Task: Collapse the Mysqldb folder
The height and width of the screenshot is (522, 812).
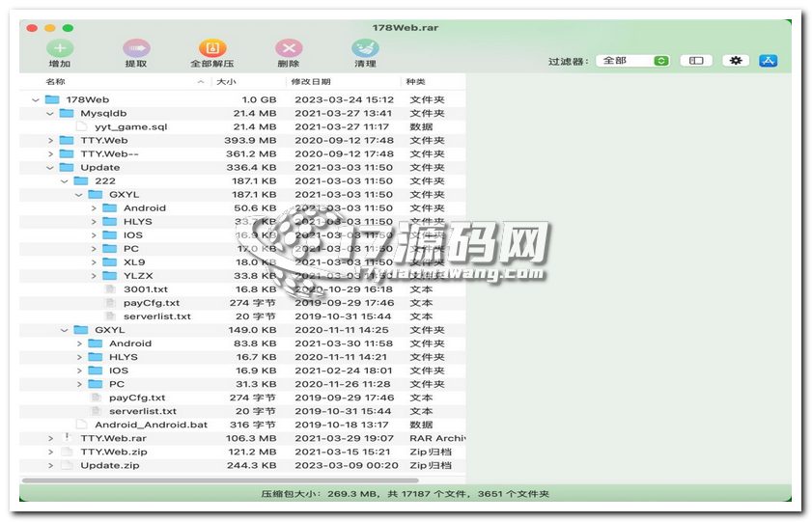Action: coord(50,113)
